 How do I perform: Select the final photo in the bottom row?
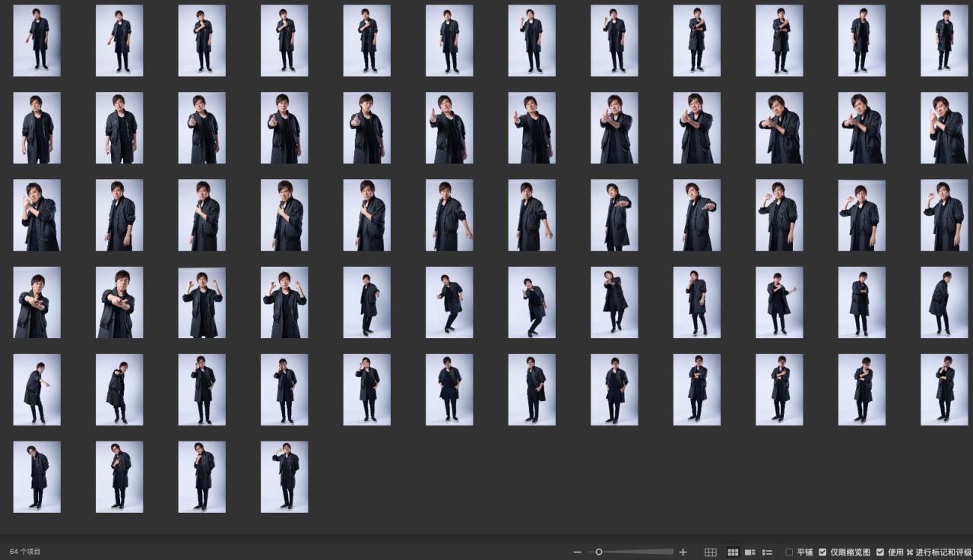(x=284, y=477)
